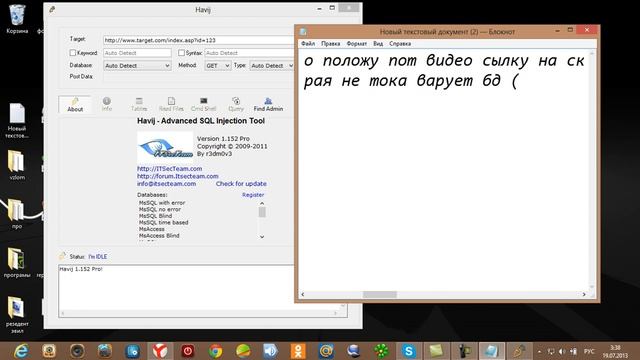Open the Find Admin tab in Havij
The image size is (640, 360).
268,104
